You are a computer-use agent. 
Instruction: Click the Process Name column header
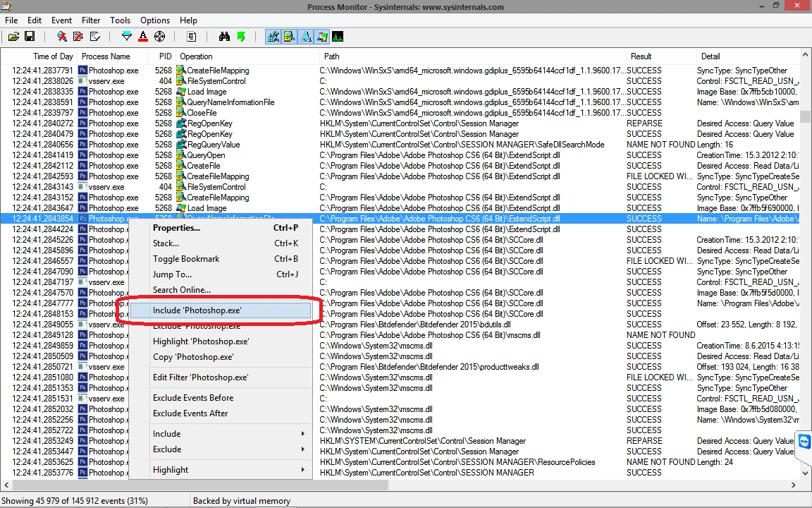[111, 56]
